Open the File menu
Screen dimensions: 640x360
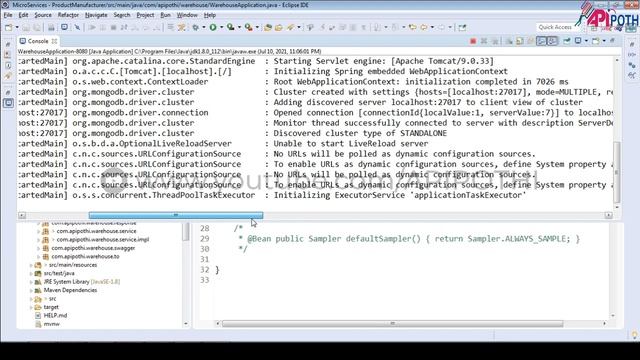(x=8, y=15)
